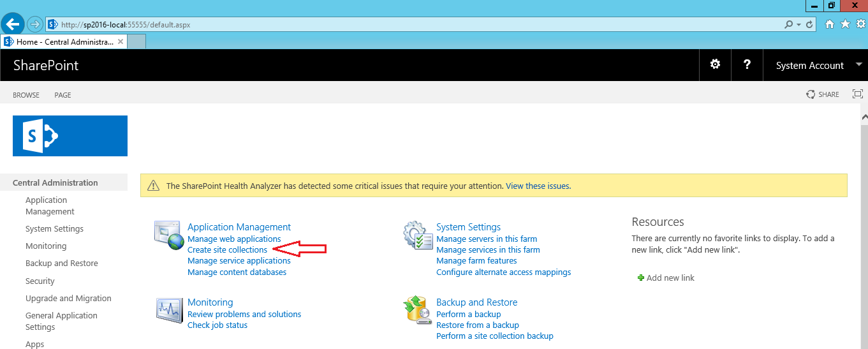Open System Settings heading link
This screenshot has height=349, width=868.
[468, 226]
